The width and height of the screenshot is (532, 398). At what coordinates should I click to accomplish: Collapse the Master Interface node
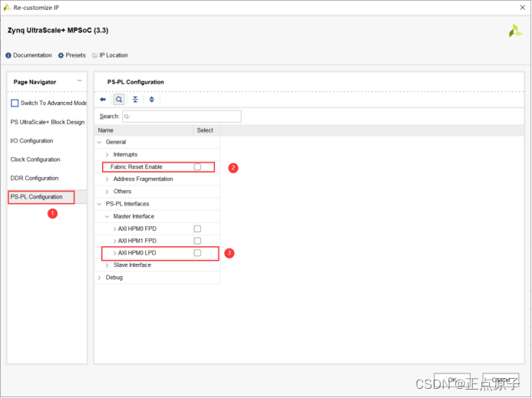click(107, 216)
